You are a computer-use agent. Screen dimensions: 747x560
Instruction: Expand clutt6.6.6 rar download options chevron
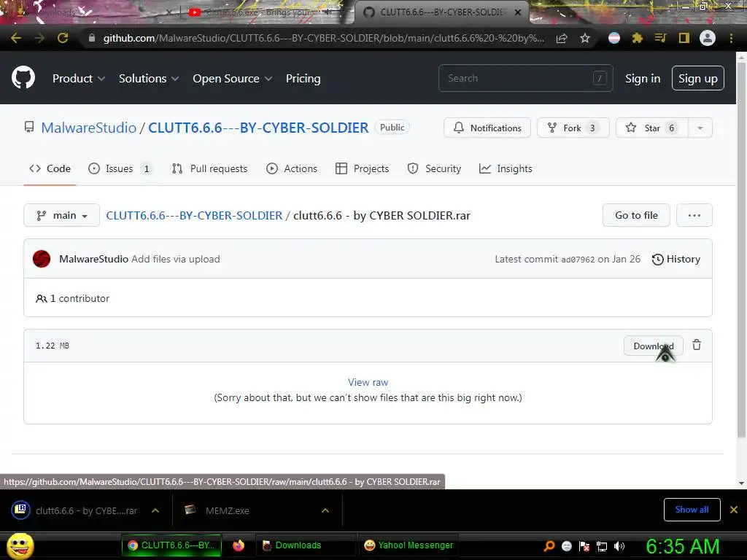pyautogui.click(x=155, y=510)
